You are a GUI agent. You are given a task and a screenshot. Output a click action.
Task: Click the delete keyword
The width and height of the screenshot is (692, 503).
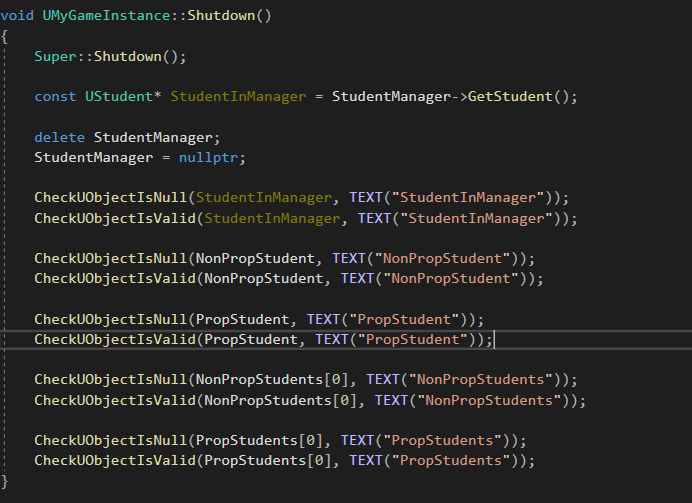pos(60,137)
